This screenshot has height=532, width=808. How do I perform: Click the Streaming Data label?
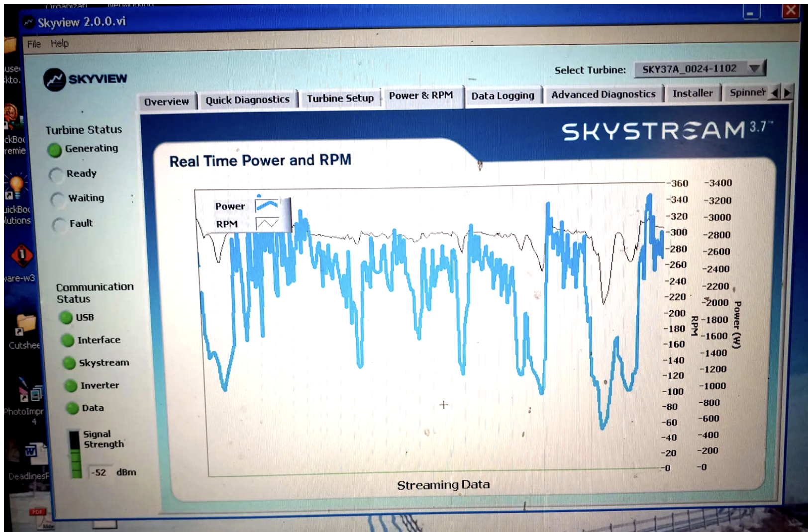[443, 485]
